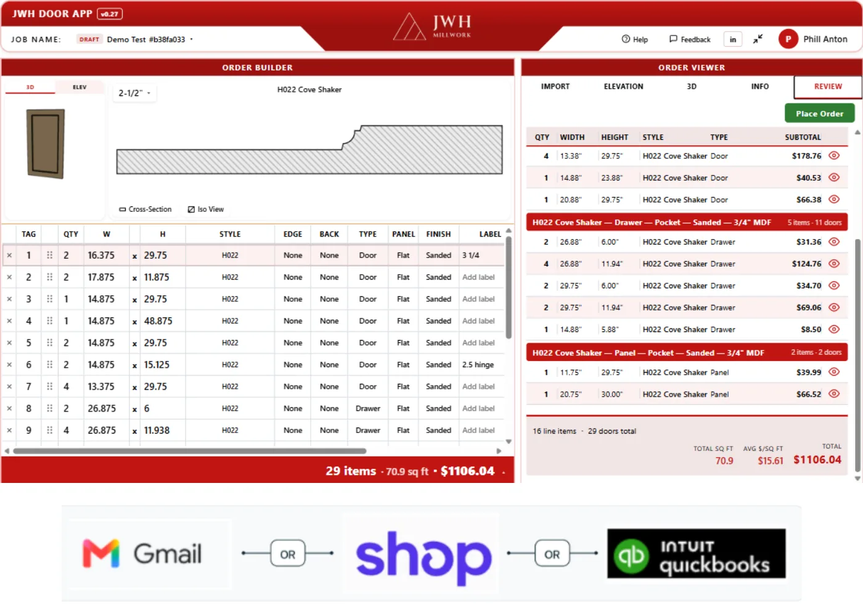The height and width of the screenshot is (616, 863).
Task: Delete row tag 2 with the x icon
Action: click(9, 278)
